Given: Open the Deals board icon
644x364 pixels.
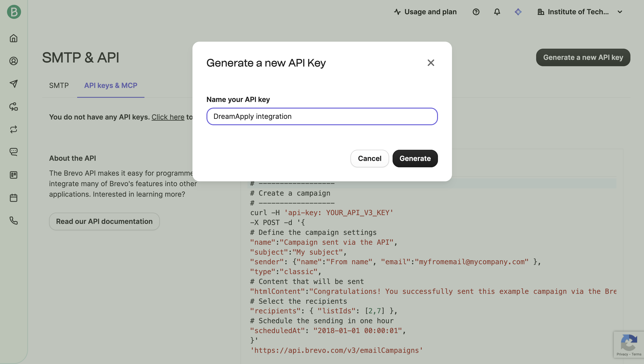Looking at the screenshot, I should coord(14,175).
